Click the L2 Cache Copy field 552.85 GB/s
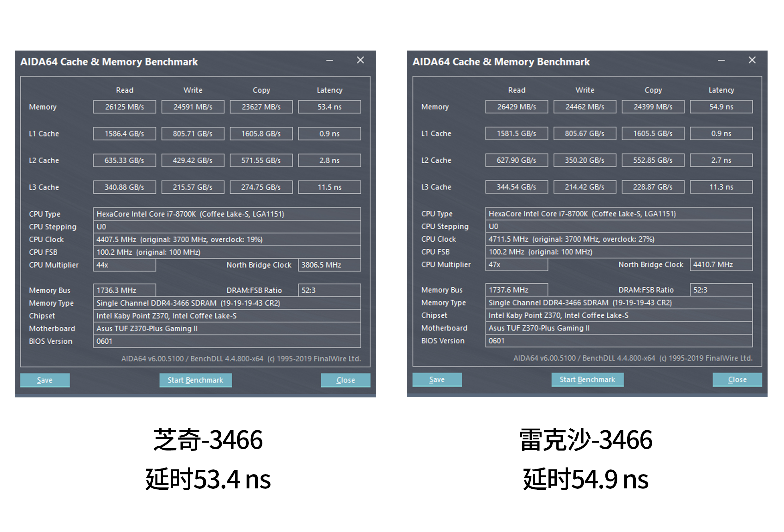 pos(652,160)
